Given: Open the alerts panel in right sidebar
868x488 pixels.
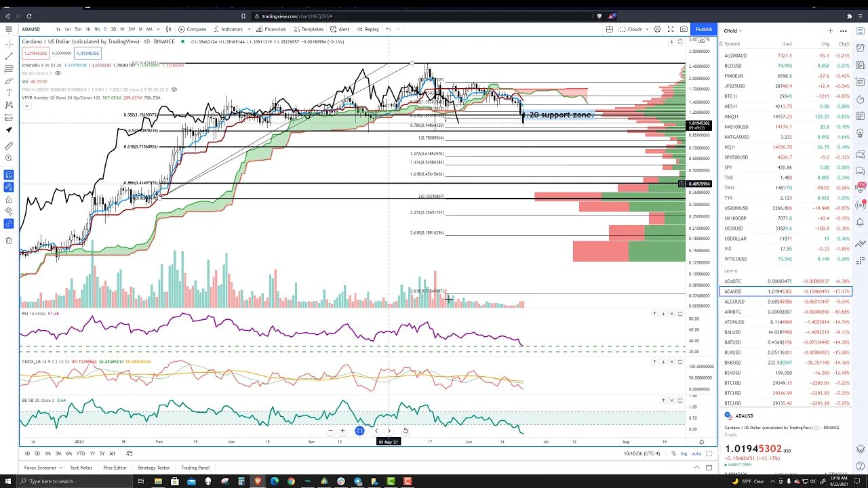Looking at the screenshot, I should (x=861, y=47).
